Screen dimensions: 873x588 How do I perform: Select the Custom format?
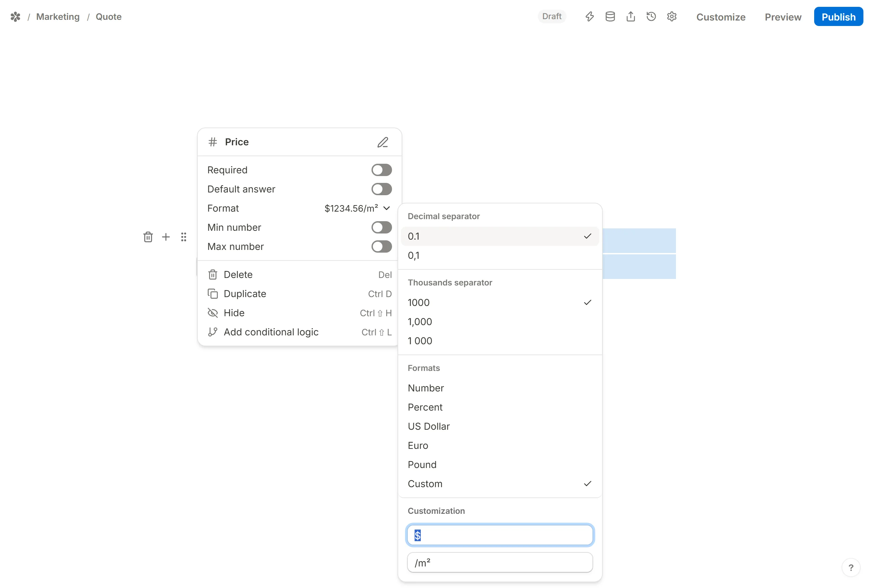pyautogui.click(x=499, y=484)
